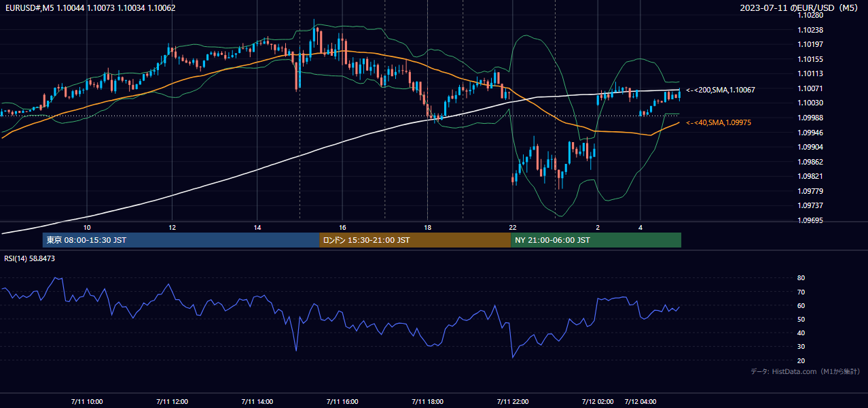This screenshot has height=408, width=868.
Task: Click the RSI(14) 58.8473 indicator label
Action: coord(30,258)
